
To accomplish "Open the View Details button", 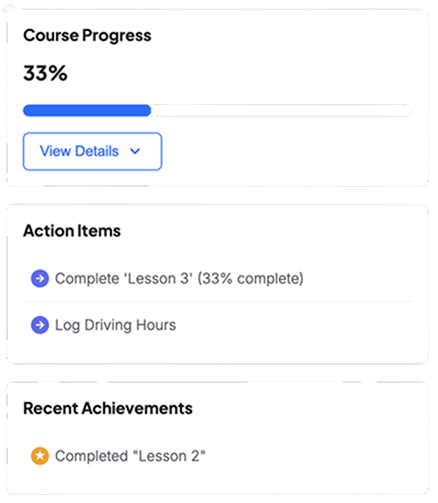I will click(x=92, y=152).
